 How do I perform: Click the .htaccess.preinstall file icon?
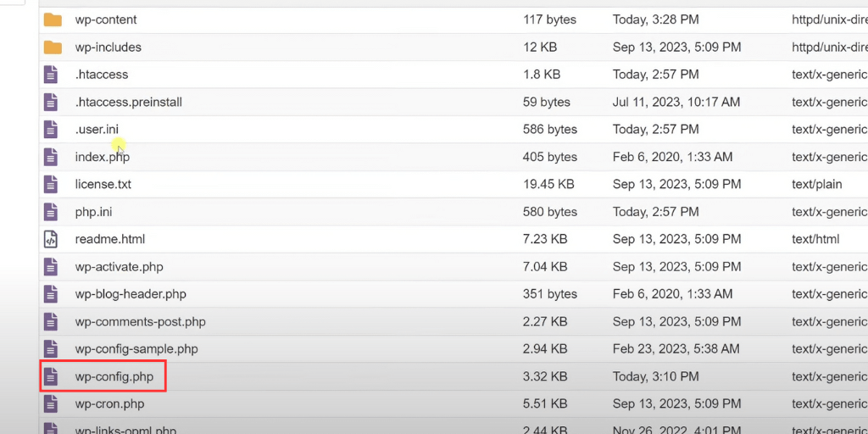point(51,102)
